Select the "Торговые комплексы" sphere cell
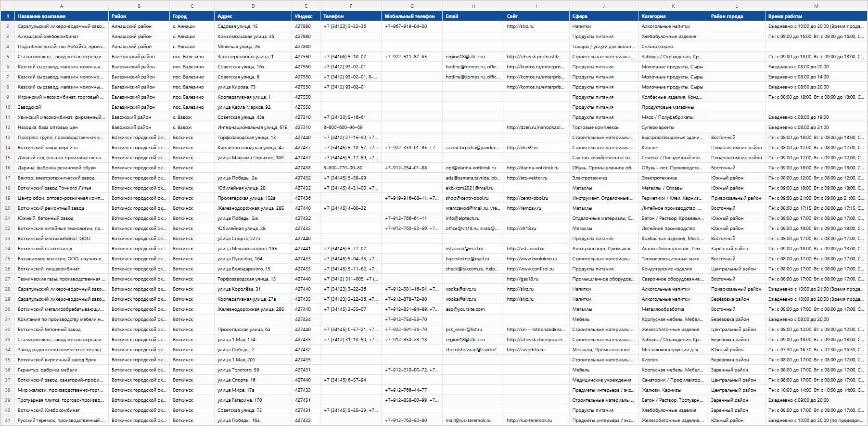Viewport: 868px width, 434px height. (604, 128)
